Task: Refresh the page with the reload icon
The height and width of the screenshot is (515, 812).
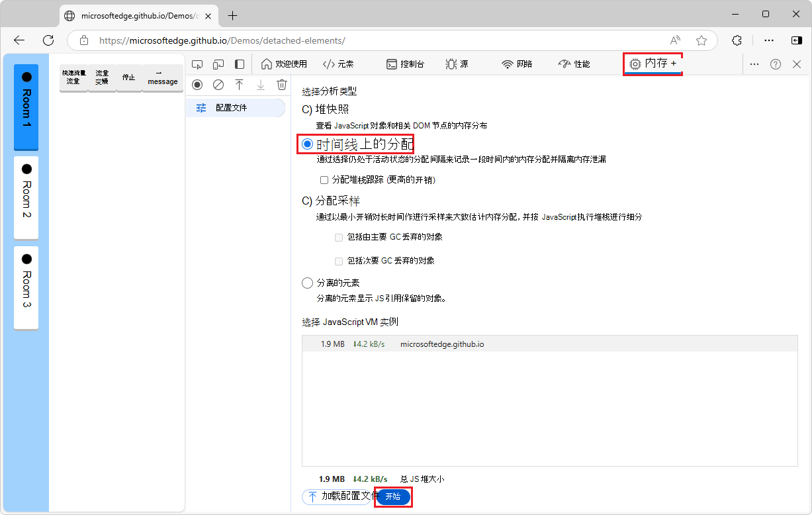Action: pos(48,40)
